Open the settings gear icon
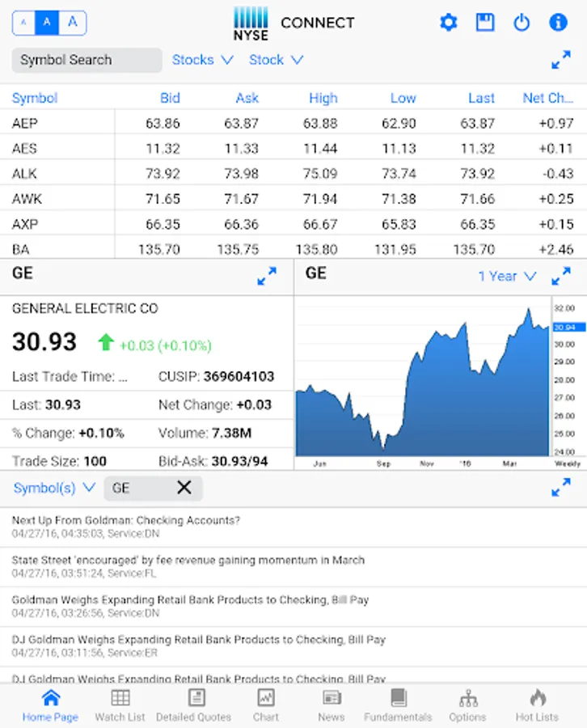Image resolution: width=587 pixels, height=728 pixels. point(448,23)
